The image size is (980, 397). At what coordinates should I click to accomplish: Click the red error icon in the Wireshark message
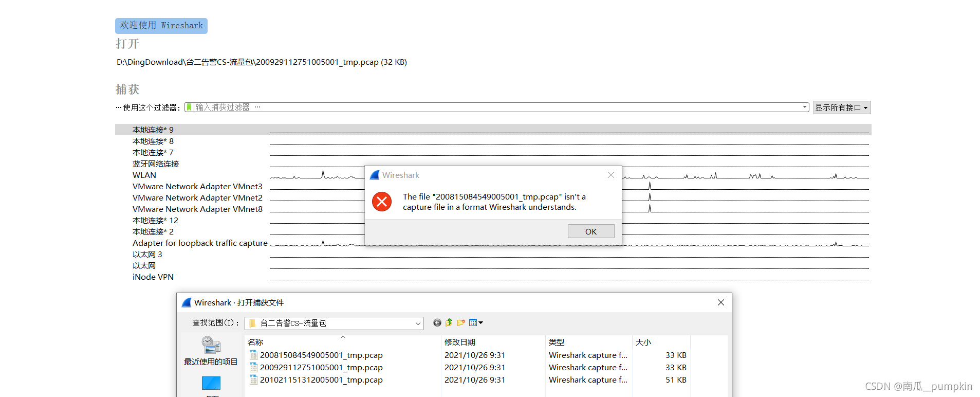click(382, 202)
